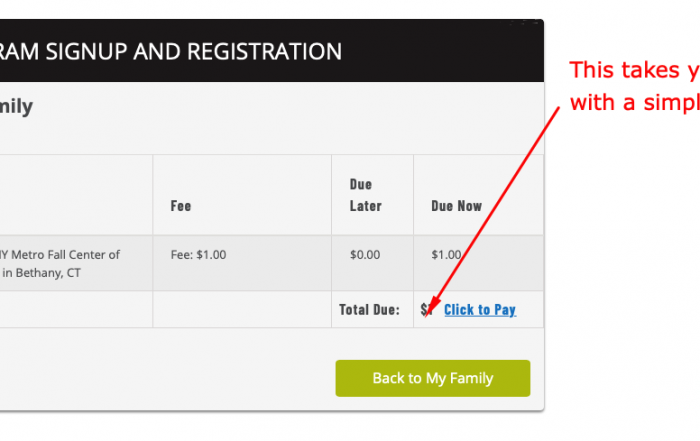Select the Due Later column header

coord(366,195)
